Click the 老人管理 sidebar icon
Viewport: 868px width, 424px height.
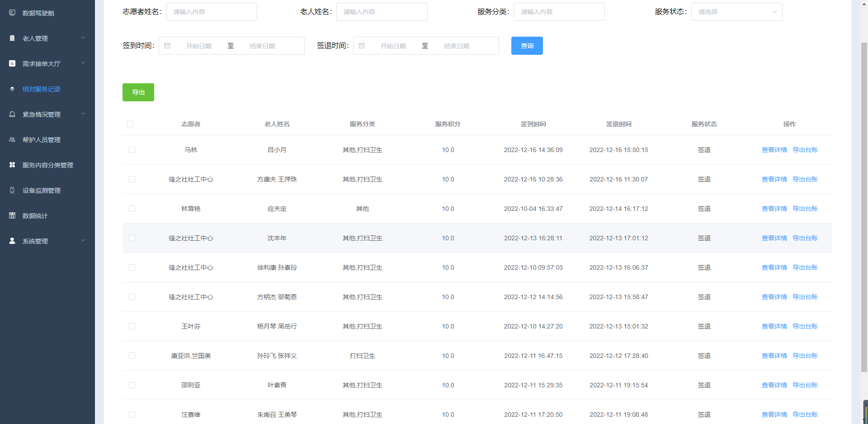pyautogui.click(x=12, y=38)
